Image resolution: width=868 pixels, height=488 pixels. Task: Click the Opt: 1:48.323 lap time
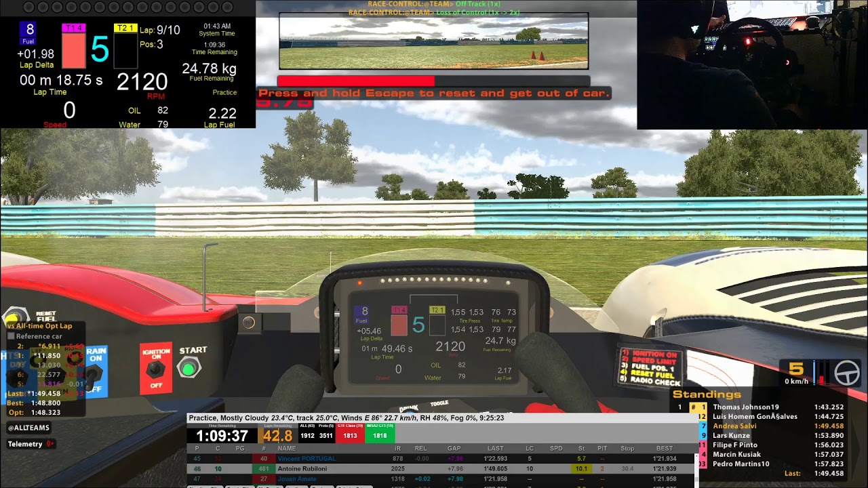pyautogui.click(x=34, y=412)
